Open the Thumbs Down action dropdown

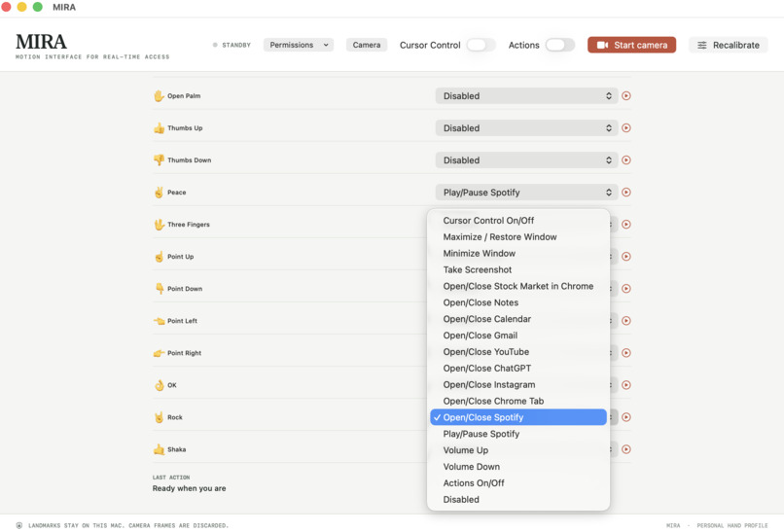tap(526, 160)
